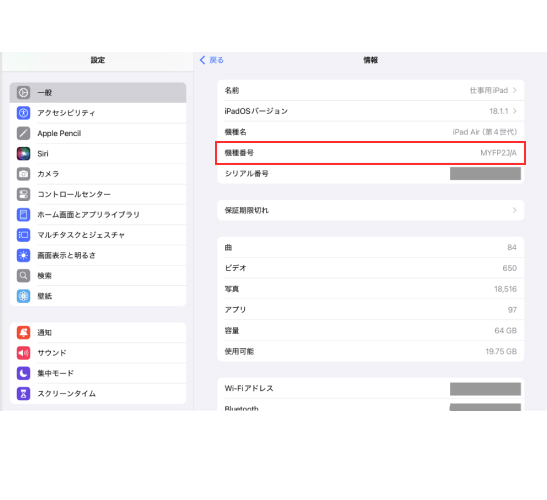Tap the 戻る back link
Viewport: 547px width, 500px height.
[x=216, y=60]
